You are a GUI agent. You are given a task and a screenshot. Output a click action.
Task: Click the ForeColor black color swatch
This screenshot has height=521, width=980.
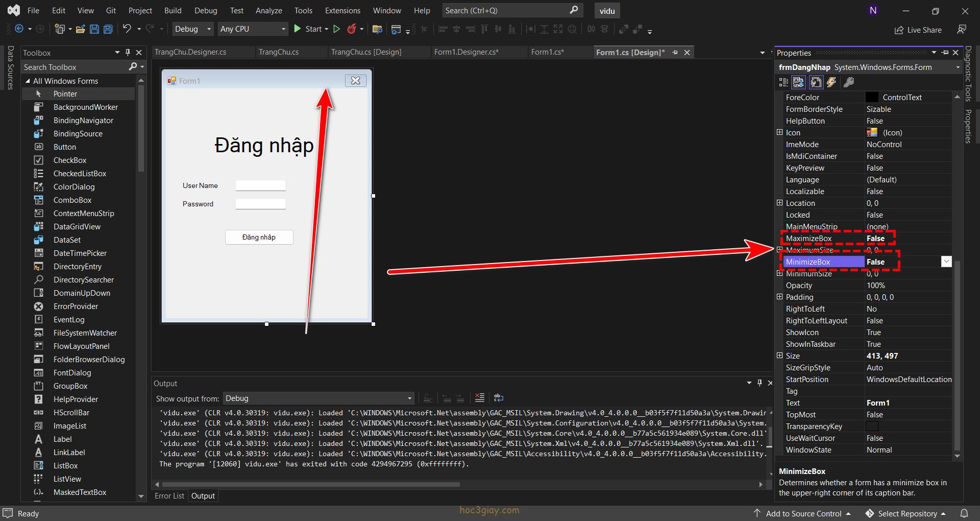click(872, 97)
